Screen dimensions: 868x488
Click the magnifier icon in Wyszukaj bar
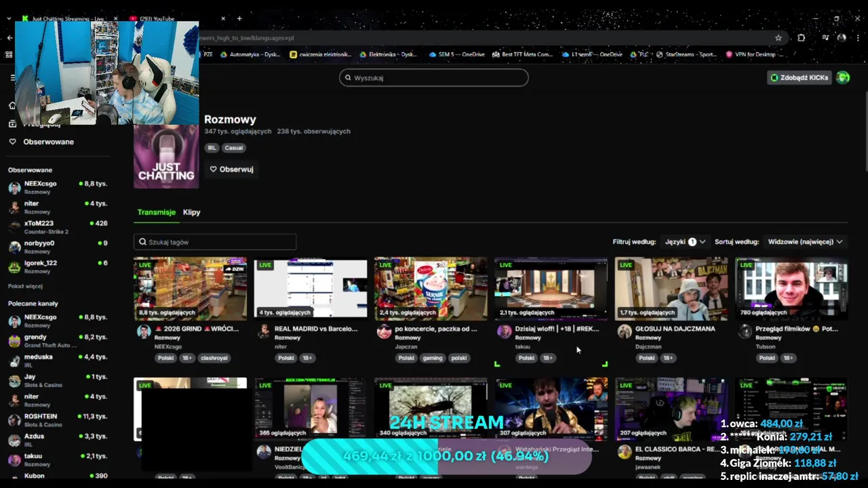pos(348,78)
